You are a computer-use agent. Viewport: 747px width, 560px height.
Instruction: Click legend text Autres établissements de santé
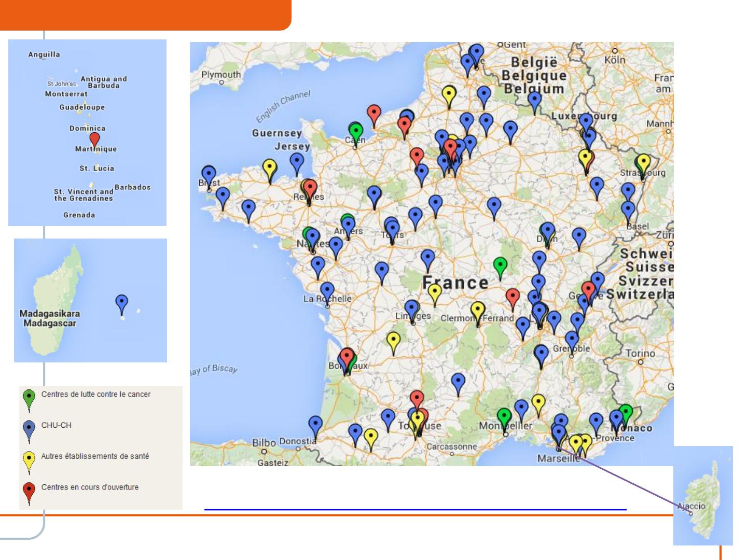(95, 456)
